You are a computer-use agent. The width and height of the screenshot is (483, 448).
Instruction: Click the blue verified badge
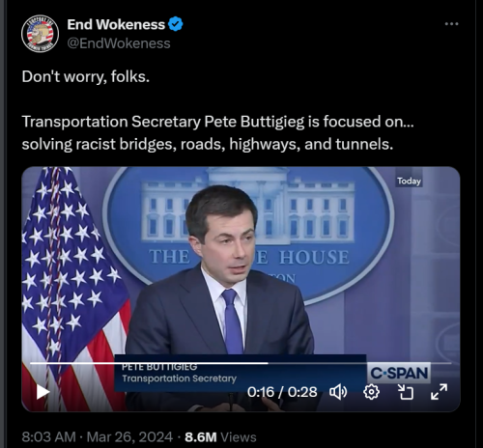pos(176,24)
